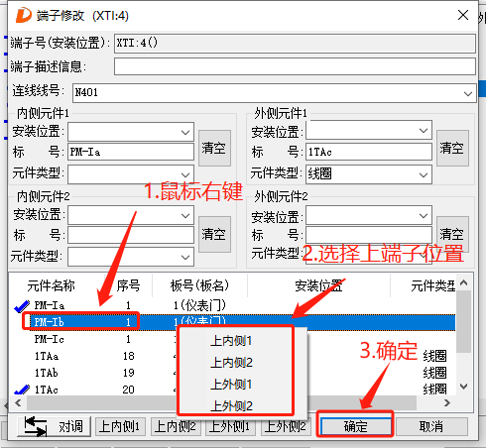Click the swap arrows 对调 icon
Screen dimensions: 486x448
[x=36, y=426]
